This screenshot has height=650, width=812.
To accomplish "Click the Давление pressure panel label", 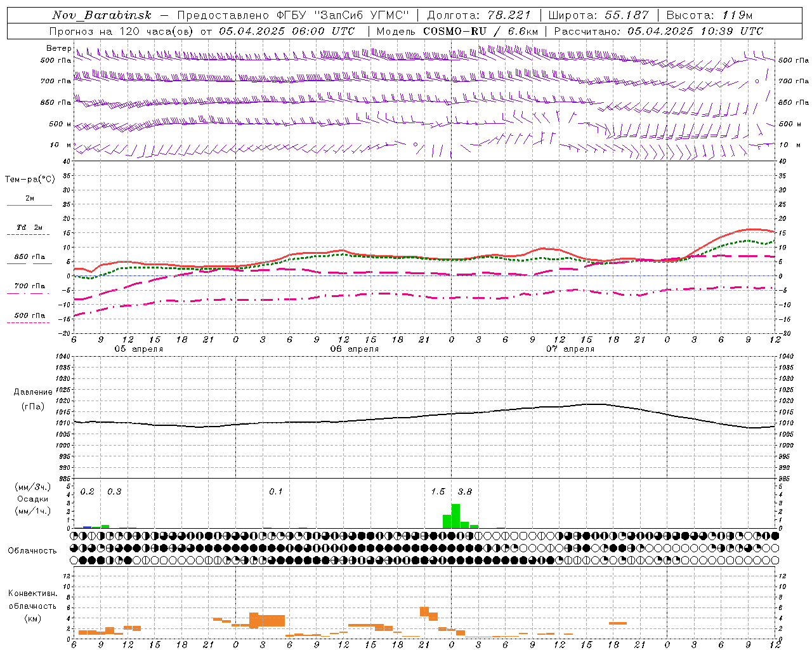I will click(x=33, y=392).
